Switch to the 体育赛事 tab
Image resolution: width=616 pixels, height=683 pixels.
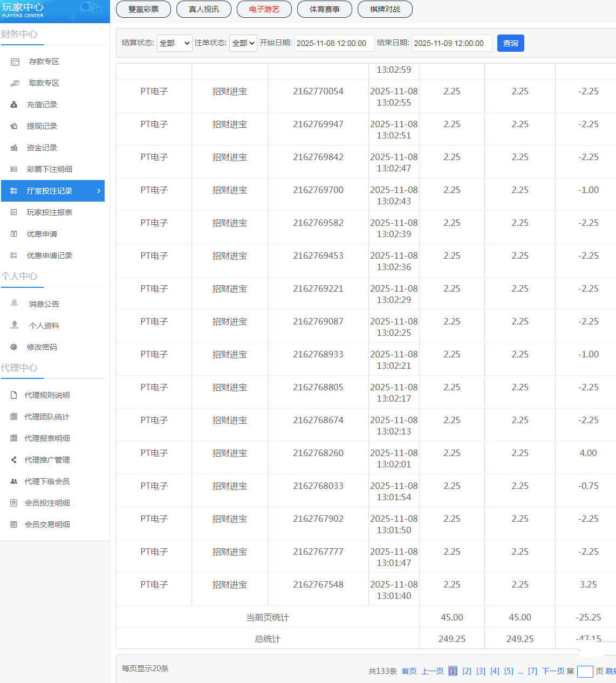tap(325, 9)
